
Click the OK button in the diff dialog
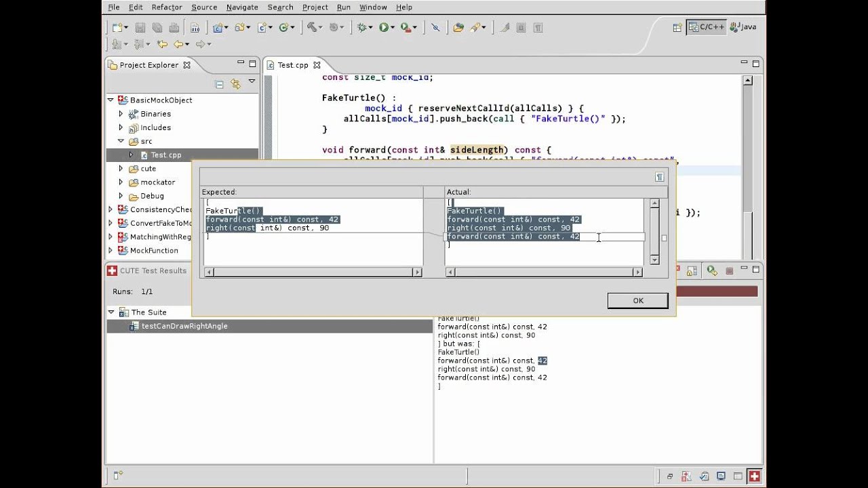click(x=637, y=300)
